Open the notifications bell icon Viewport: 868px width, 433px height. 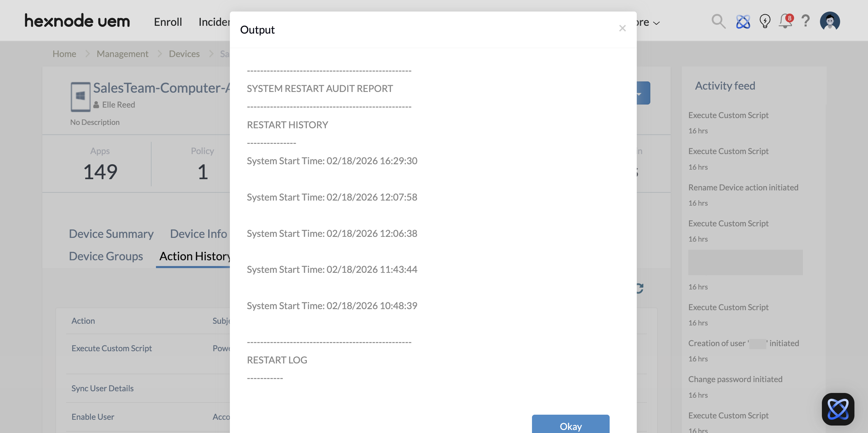pos(786,22)
